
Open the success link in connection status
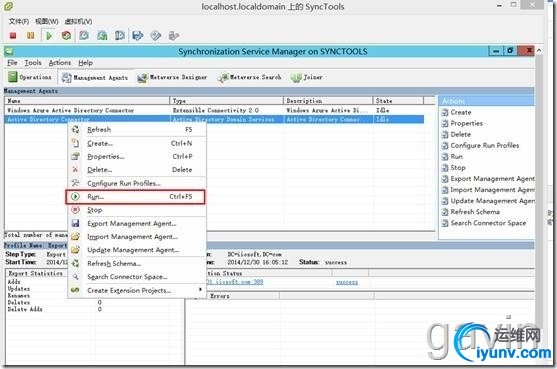pos(347,282)
